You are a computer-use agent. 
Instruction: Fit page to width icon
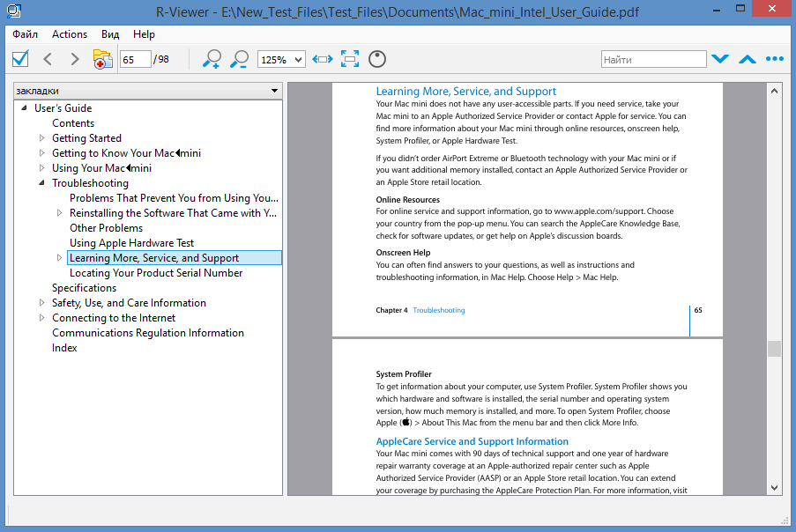coord(323,59)
